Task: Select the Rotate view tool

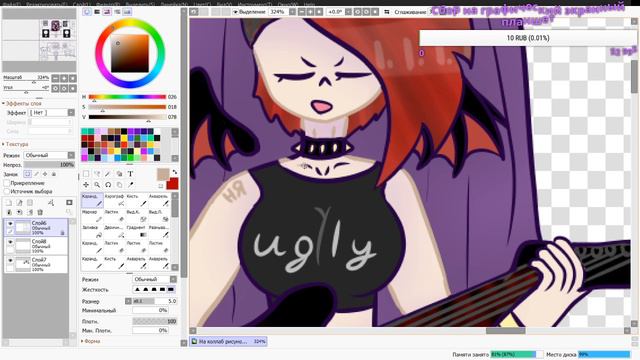Action: click(108, 185)
